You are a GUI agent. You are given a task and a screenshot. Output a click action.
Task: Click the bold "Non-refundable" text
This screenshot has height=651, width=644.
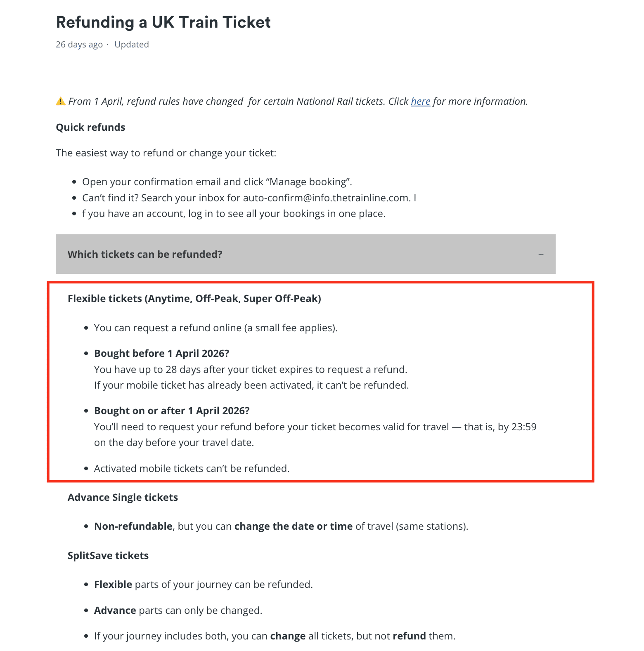(x=133, y=526)
